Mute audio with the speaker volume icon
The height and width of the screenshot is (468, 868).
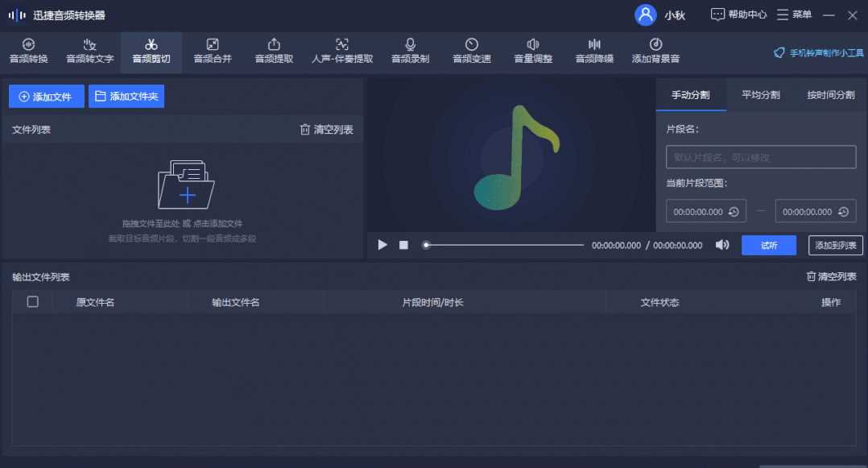pyautogui.click(x=722, y=245)
